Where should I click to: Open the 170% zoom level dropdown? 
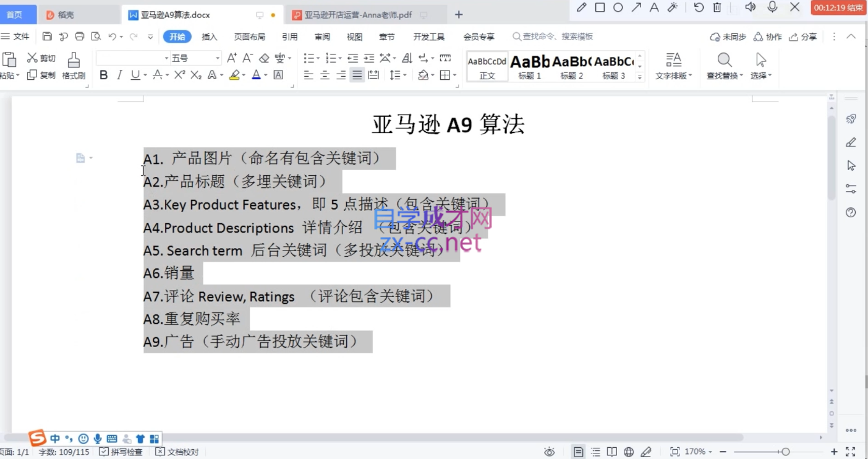[x=699, y=452]
